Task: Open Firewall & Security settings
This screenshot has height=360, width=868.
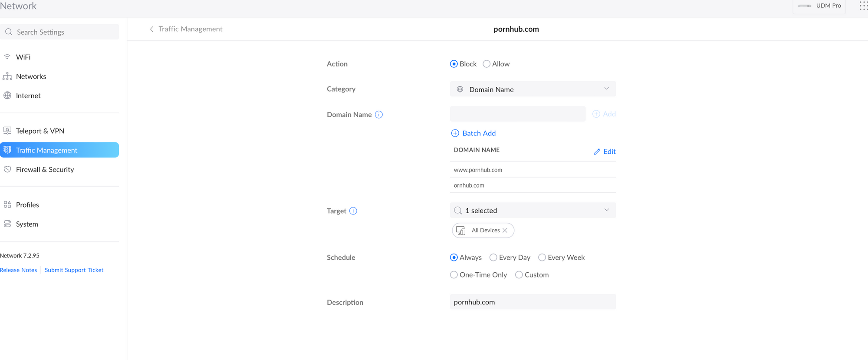Action: [45, 169]
